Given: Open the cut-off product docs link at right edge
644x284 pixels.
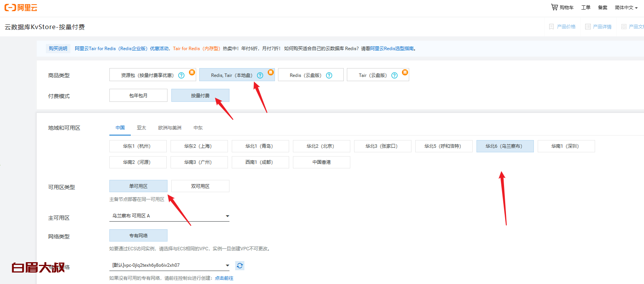Looking at the screenshot, I should (x=633, y=27).
